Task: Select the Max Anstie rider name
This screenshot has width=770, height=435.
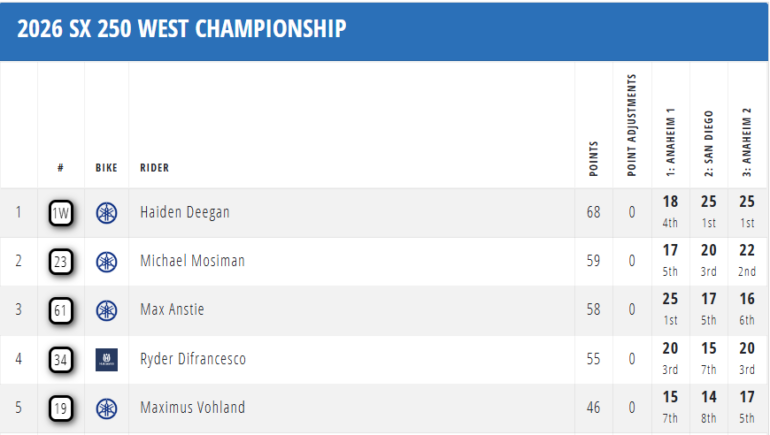Action: click(172, 310)
